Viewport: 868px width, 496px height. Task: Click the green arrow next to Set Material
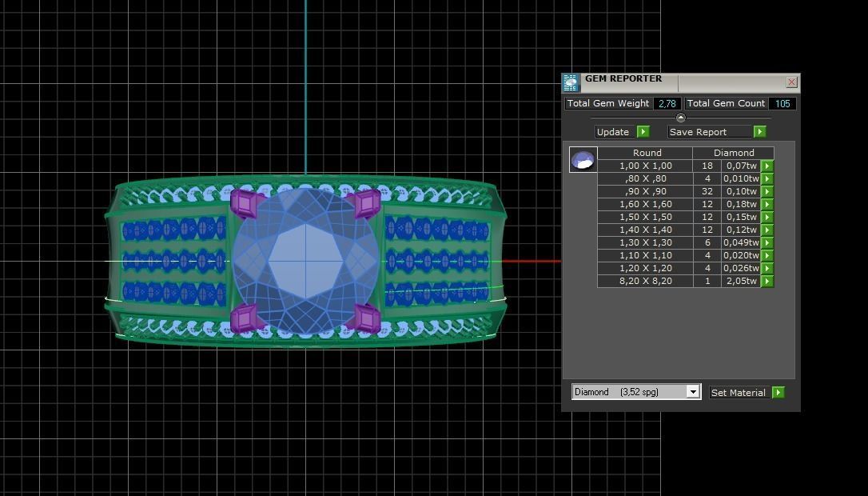pyautogui.click(x=778, y=392)
